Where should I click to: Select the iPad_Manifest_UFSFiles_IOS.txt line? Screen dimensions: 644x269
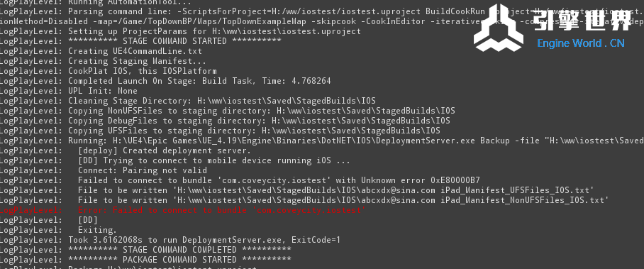tap(297, 190)
